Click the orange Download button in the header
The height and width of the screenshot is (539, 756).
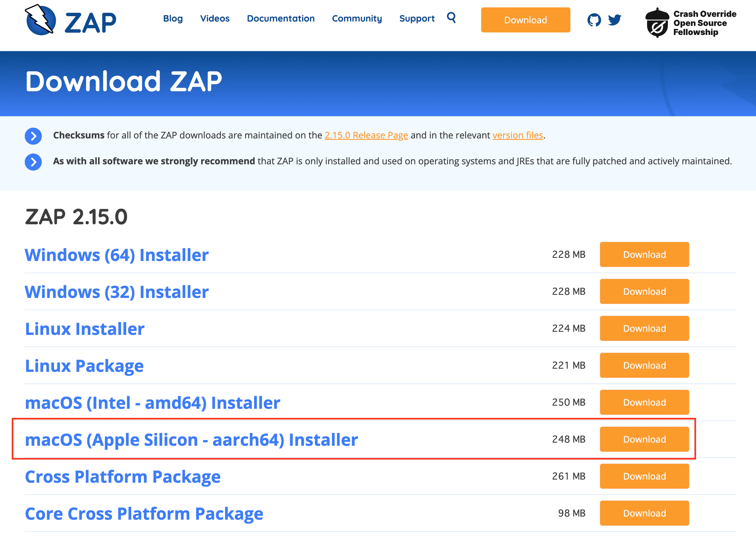(x=525, y=20)
